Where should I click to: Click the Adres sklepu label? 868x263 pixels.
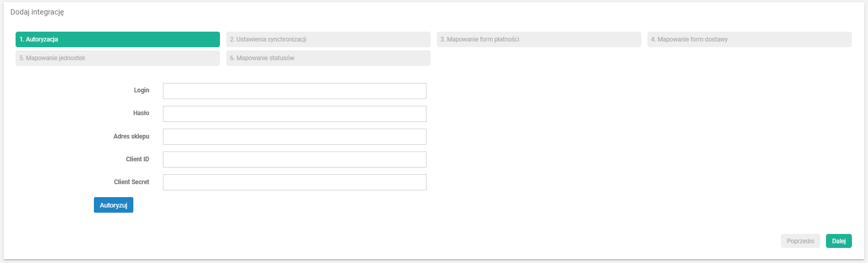click(131, 136)
